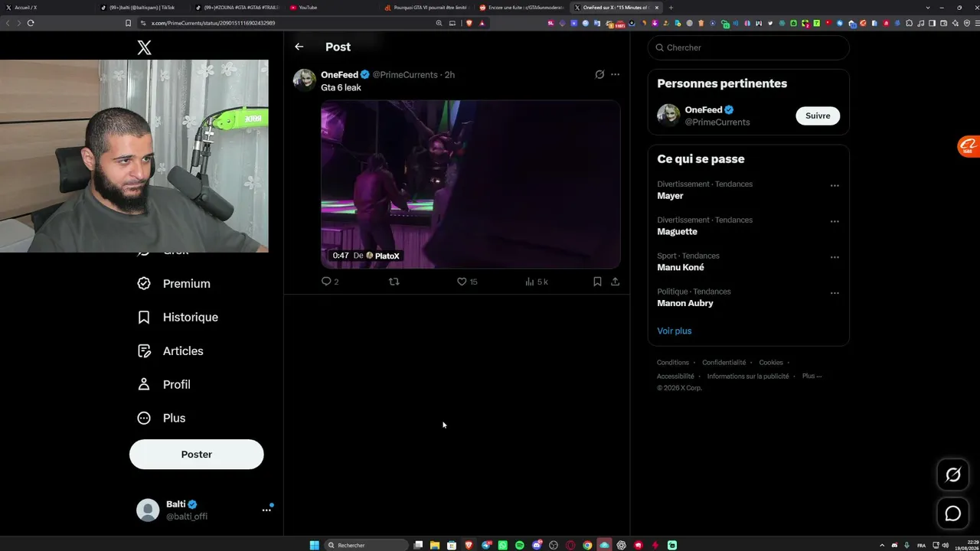980x551 pixels.
Task: Open the Confidentialité footer link
Action: [x=724, y=363]
